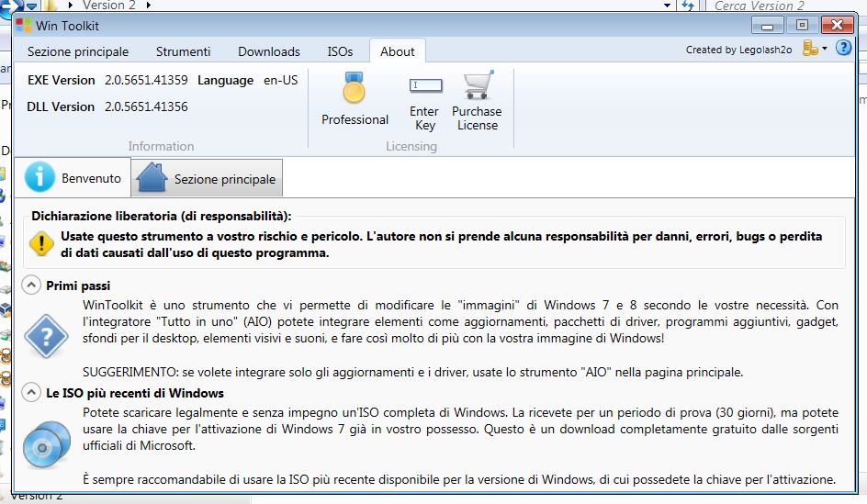Select the ISOs ribbon tab
This screenshot has height=504, width=867.
coord(340,51)
